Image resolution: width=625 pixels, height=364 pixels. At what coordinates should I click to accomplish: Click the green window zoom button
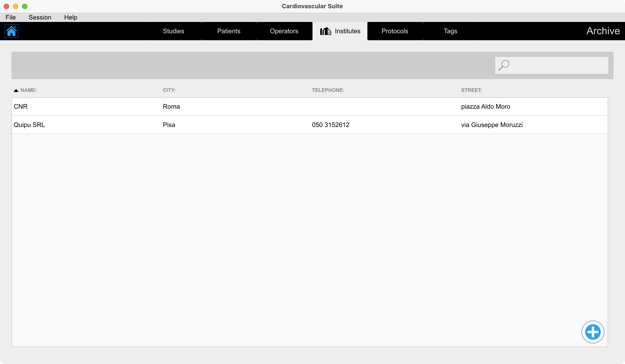pos(24,6)
